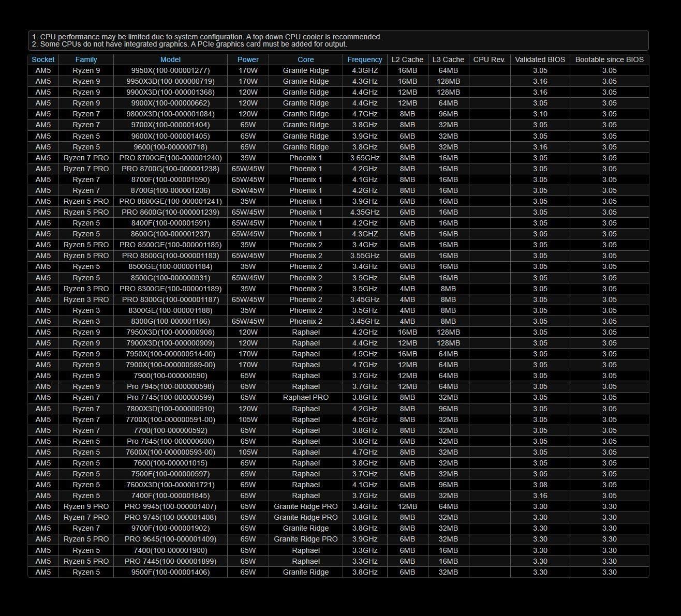Select the PRO 8700GE model cell
Image resolution: width=681 pixels, height=616 pixels.
click(x=170, y=158)
